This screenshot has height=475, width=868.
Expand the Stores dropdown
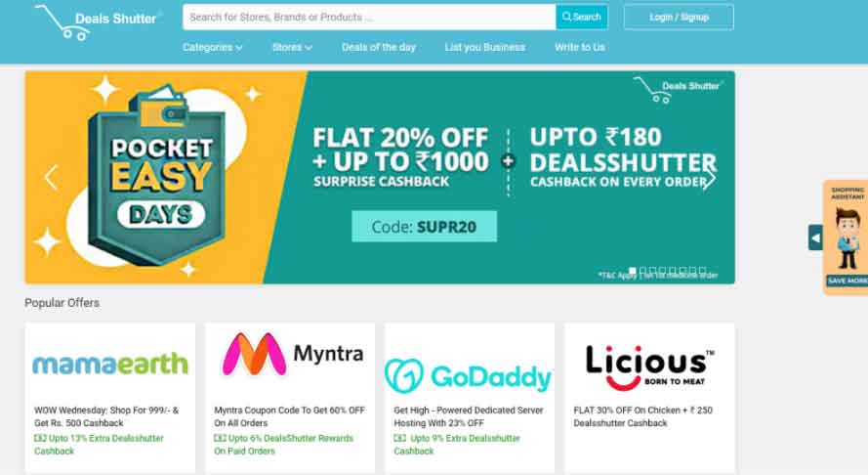[x=292, y=48]
